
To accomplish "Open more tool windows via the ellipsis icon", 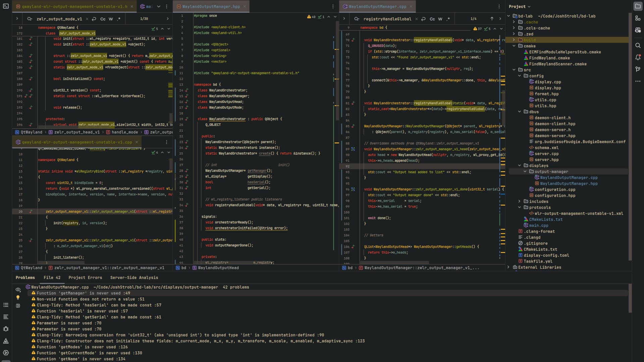I will [638, 81].
